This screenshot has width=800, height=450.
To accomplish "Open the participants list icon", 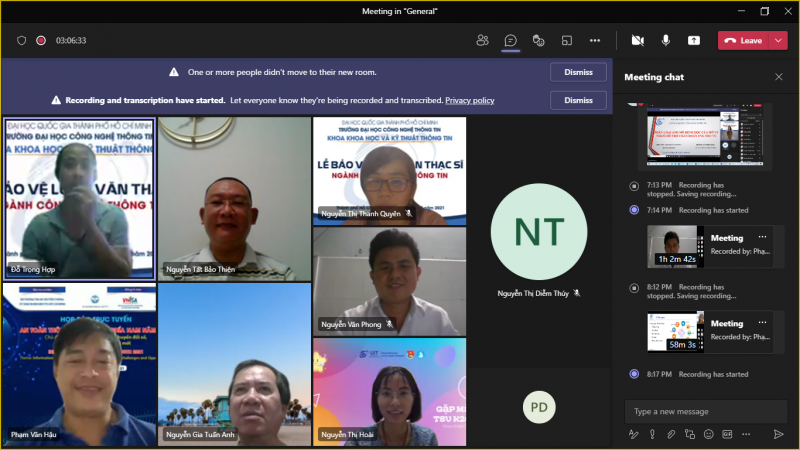I will (482, 40).
